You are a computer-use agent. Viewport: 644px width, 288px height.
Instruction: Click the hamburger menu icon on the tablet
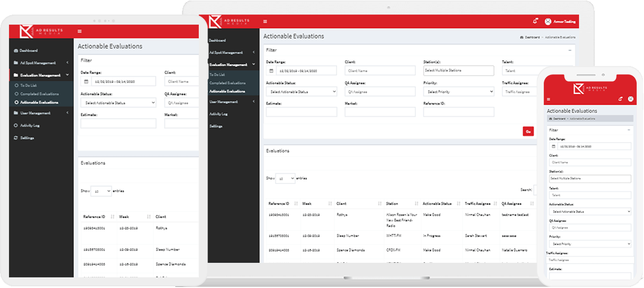coord(80,31)
